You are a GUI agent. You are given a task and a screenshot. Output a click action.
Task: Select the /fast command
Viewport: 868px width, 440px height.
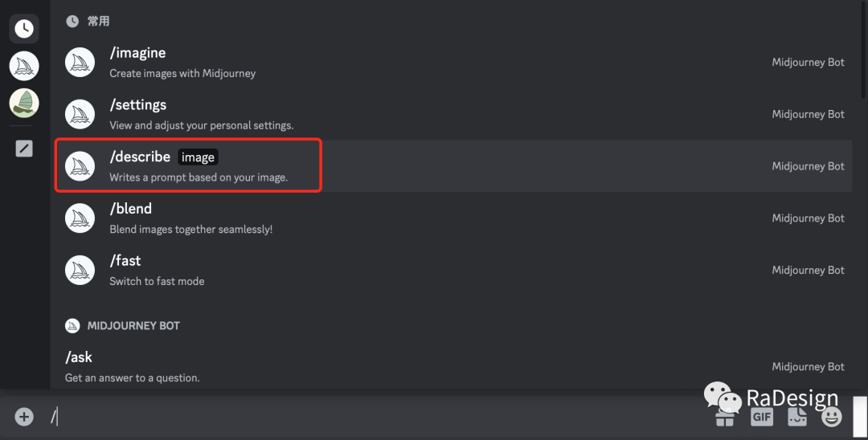coord(453,271)
